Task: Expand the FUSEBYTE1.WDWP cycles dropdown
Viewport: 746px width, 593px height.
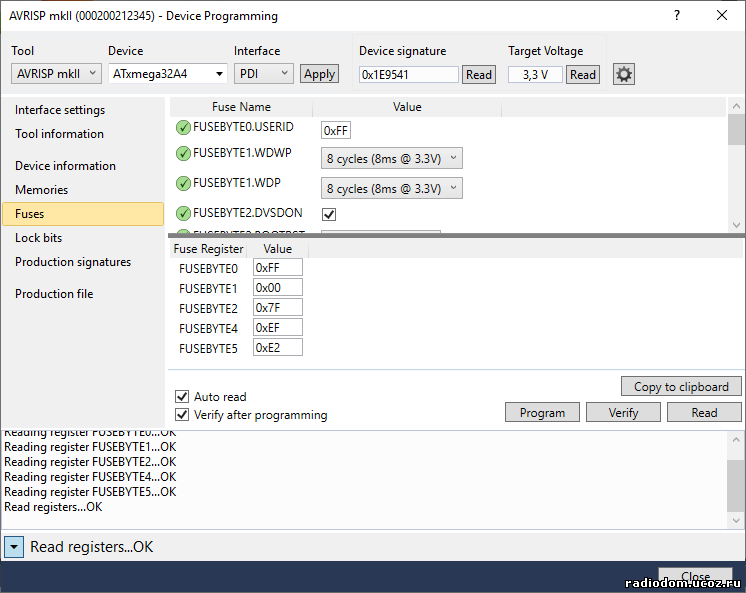Action: click(x=392, y=158)
